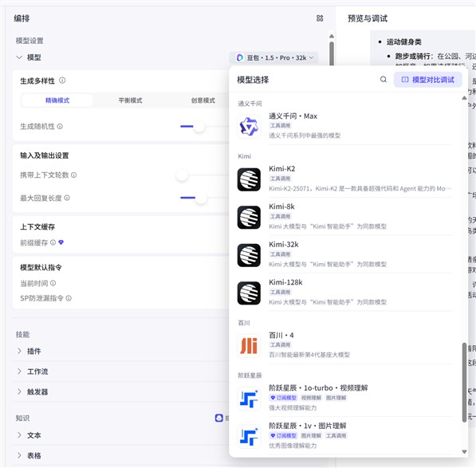Click the 阶跃星辰 1o-turbo model logo
476x468 pixels.
click(x=249, y=399)
